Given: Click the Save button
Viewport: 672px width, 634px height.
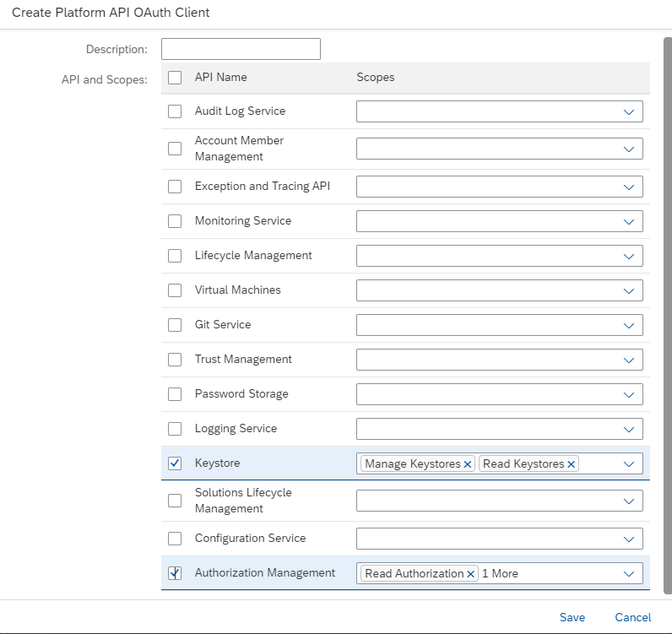Looking at the screenshot, I should tap(572, 617).
